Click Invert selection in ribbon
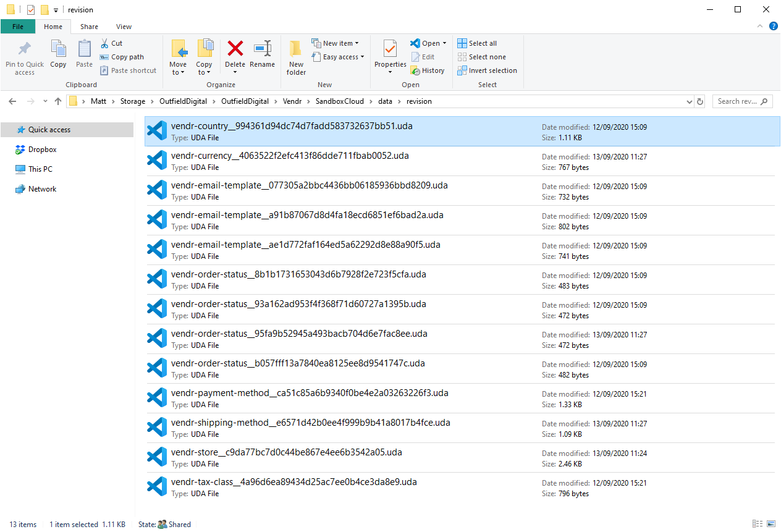 (487, 70)
